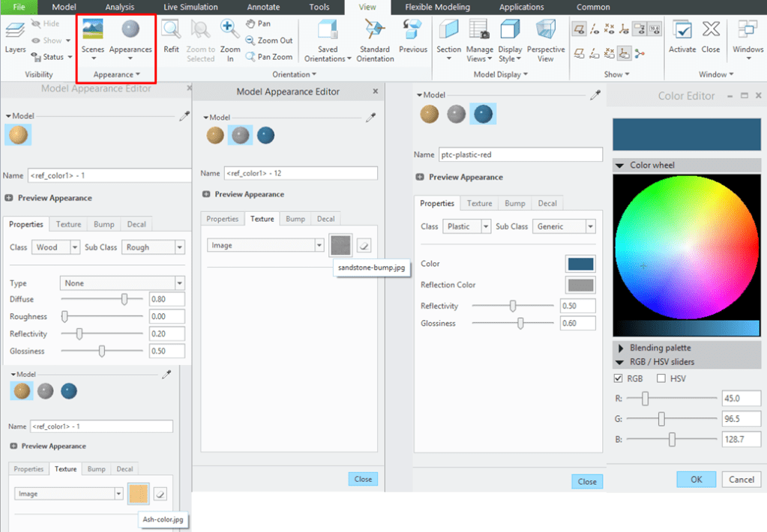Uncheck the RGB checkbox
This screenshot has height=532, width=767.
tap(619, 378)
